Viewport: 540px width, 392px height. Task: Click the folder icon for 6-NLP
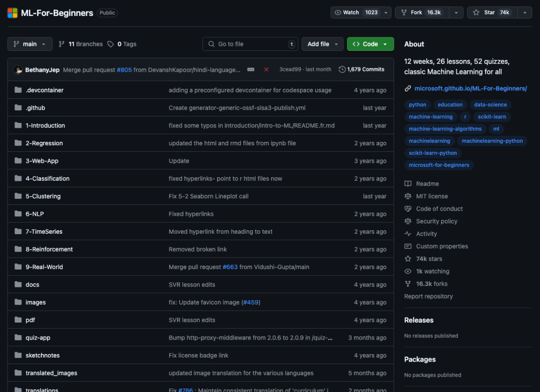pyautogui.click(x=18, y=214)
